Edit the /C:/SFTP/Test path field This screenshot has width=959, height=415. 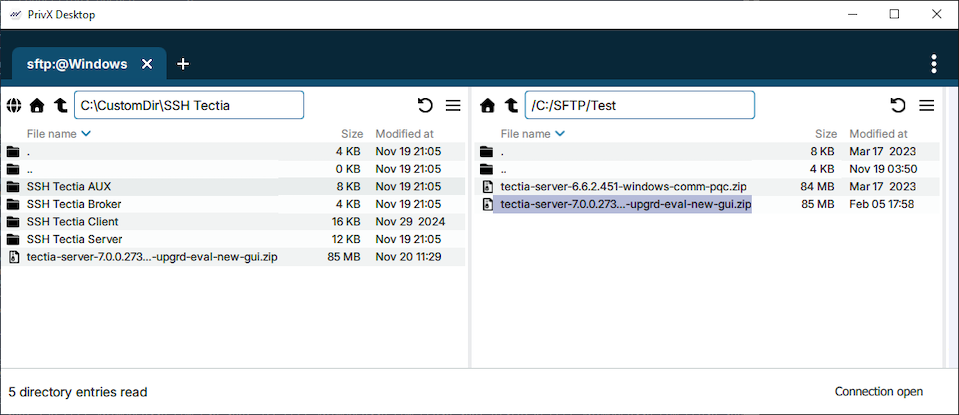pos(640,105)
